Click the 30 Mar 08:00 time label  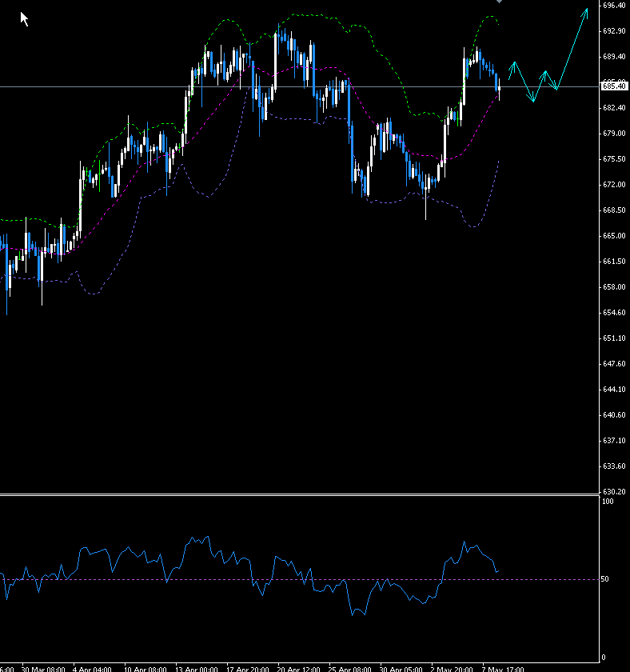coord(43,669)
